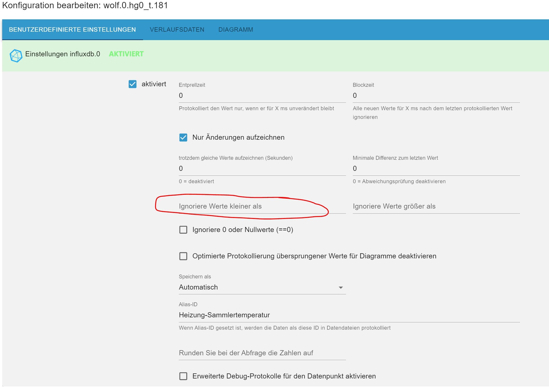This screenshot has height=392, width=549.
Task: Click trotzdem gleiche Werte aufzeichnen field
Action: (262, 169)
